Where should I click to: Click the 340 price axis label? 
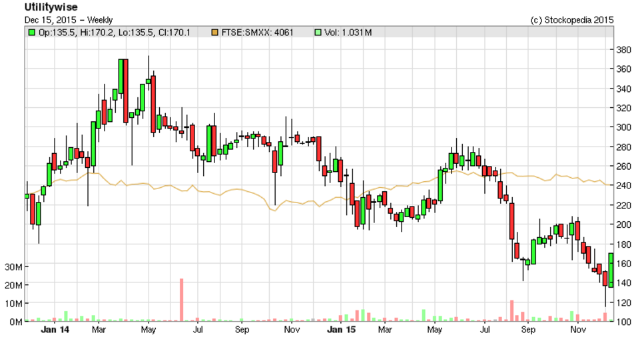click(x=623, y=89)
